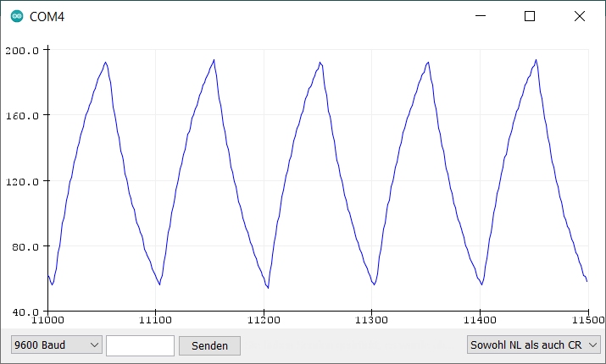Click the 11100 x-axis tick label
Viewport: 606px width, 364px height.
(155, 322)
